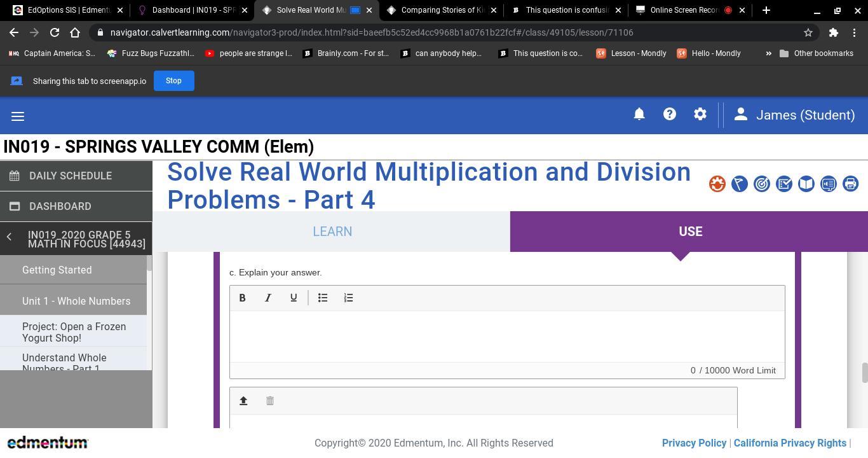Click the page vertical scrollbar thumb
The image size is (868, 458).
pos(864,373)
